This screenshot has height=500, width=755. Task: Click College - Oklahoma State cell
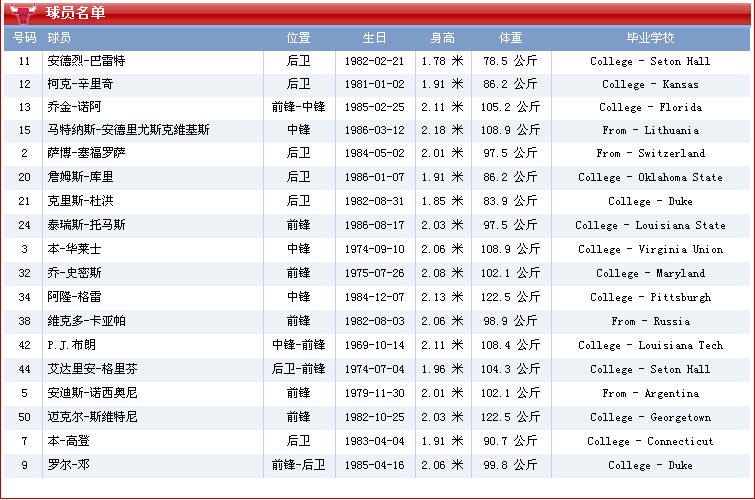pos(651,177)
